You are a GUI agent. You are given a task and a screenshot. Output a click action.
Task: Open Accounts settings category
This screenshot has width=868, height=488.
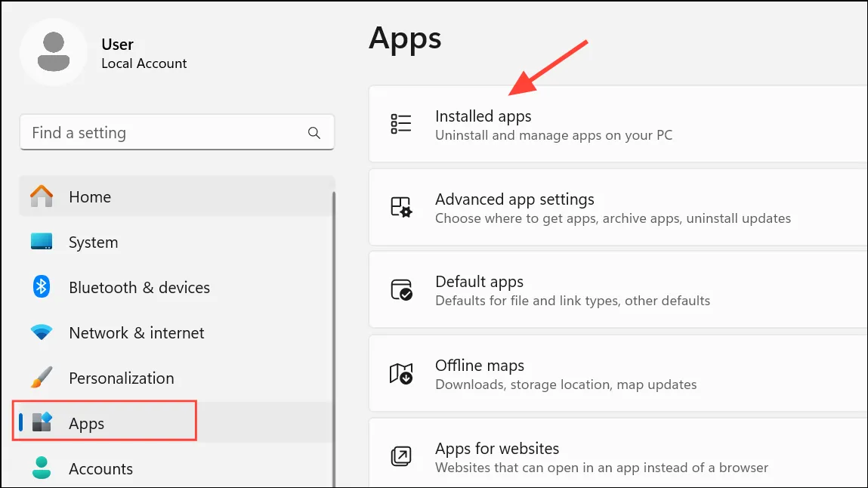pyautogui.click(x=177, y=468)
